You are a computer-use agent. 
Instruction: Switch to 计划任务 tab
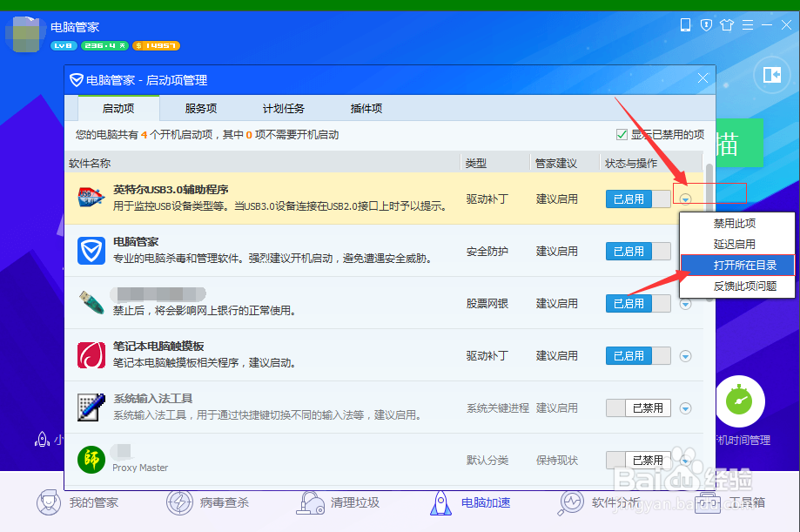pos(283,108)
